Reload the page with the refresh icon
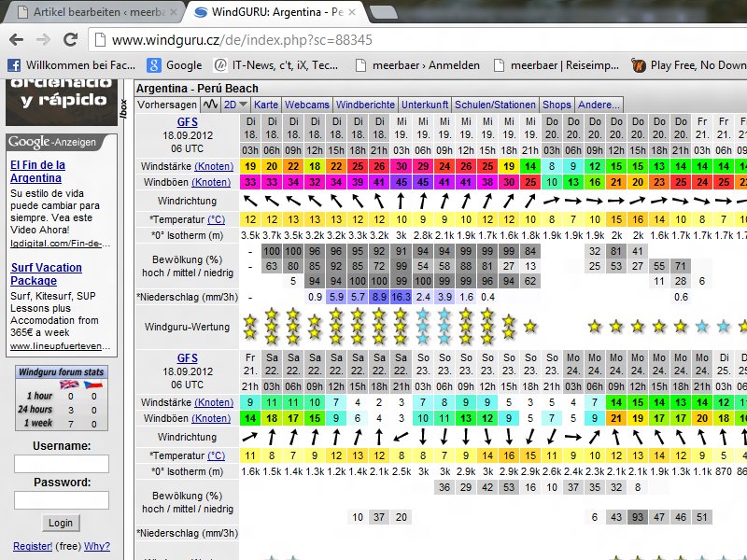 point(71,39)
